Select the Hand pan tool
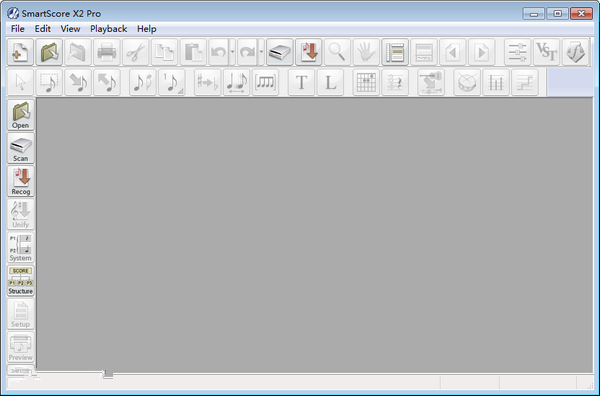Screen dimensions: 600x396 coord(366,52)
